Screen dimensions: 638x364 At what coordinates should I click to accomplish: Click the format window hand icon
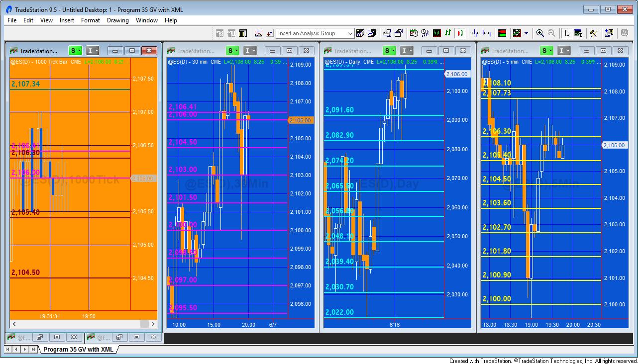[399, 33]
